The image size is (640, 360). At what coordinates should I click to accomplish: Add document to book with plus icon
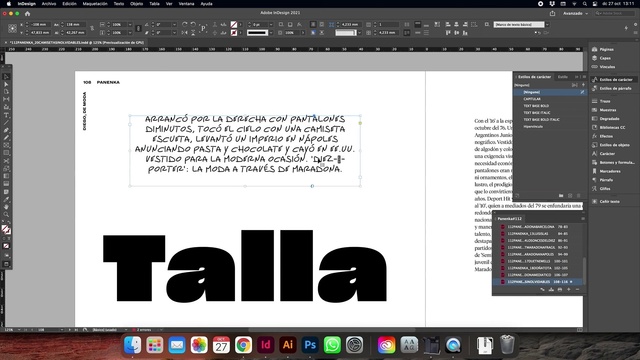[569, 289]
